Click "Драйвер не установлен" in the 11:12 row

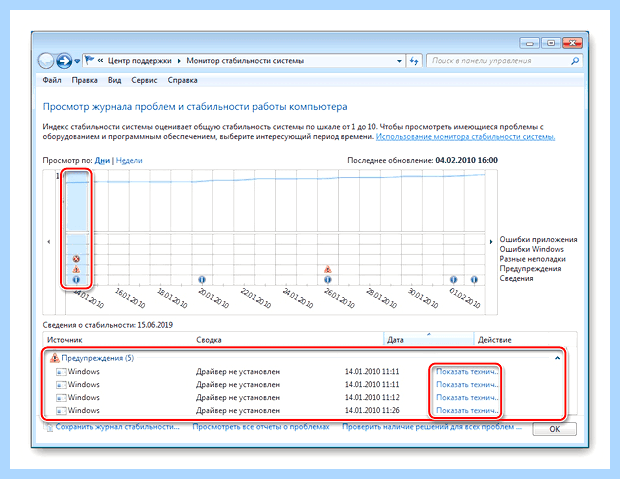[x=238, y=398]
